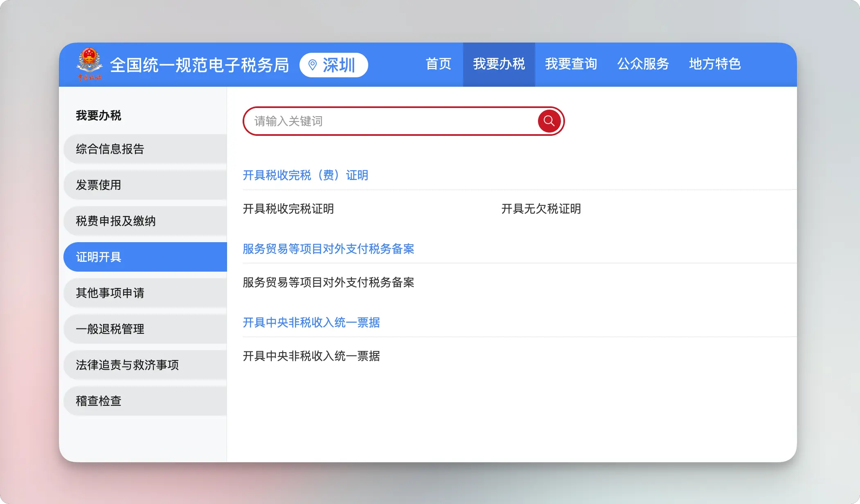Select the 地方特色 tab

715,64
